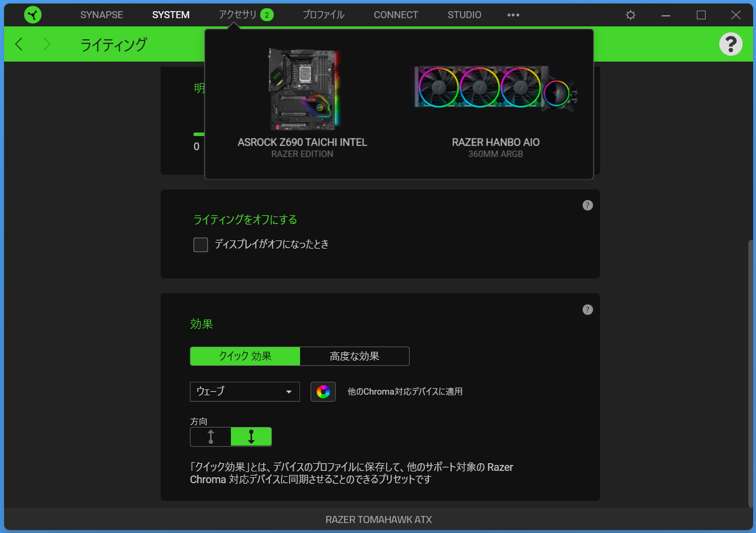
Task: Enable ディスプレイがオフになったとき checkbox
Action: [x=201, y=245]
